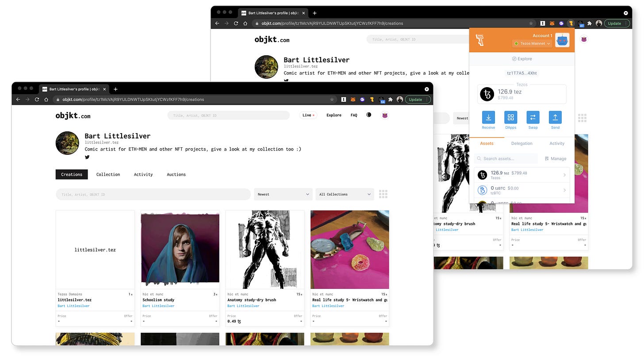
Task: Click grid view icon in back objkt window
Action: 582,118
